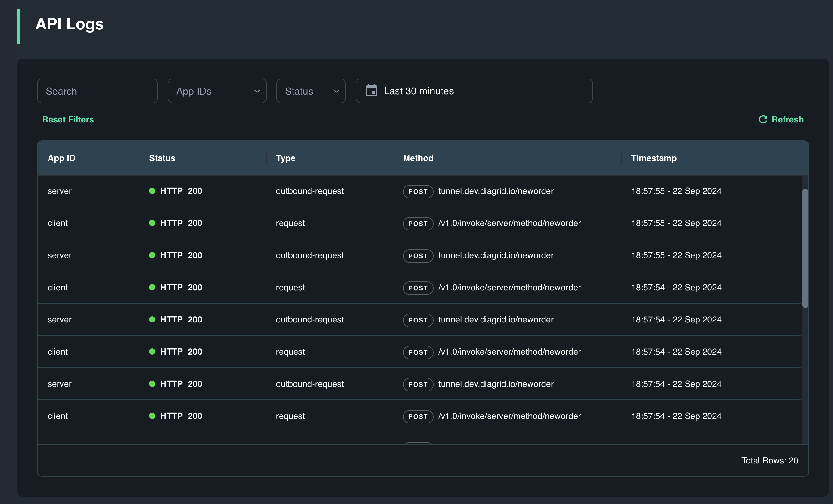This screenshot has height=504, width=833.
Task: Click the Reset Filters link
Action: point(68,119)
